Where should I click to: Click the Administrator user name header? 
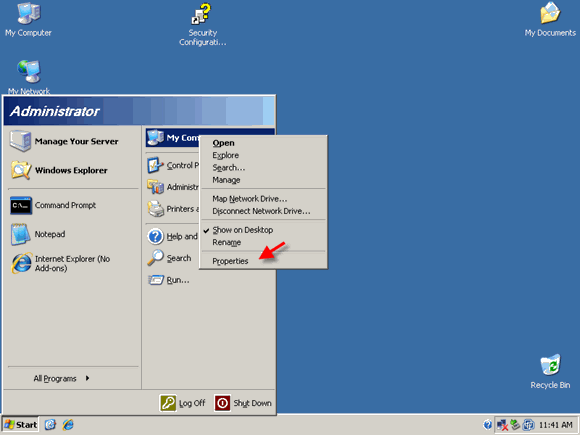click(55, 111)
